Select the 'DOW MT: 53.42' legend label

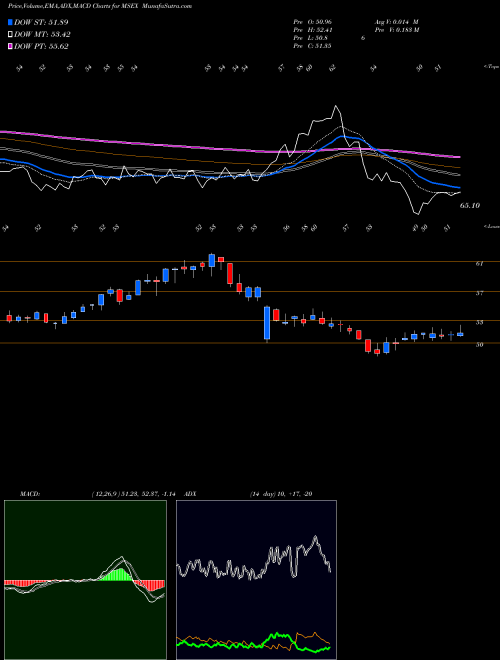[x=42, y=35]
